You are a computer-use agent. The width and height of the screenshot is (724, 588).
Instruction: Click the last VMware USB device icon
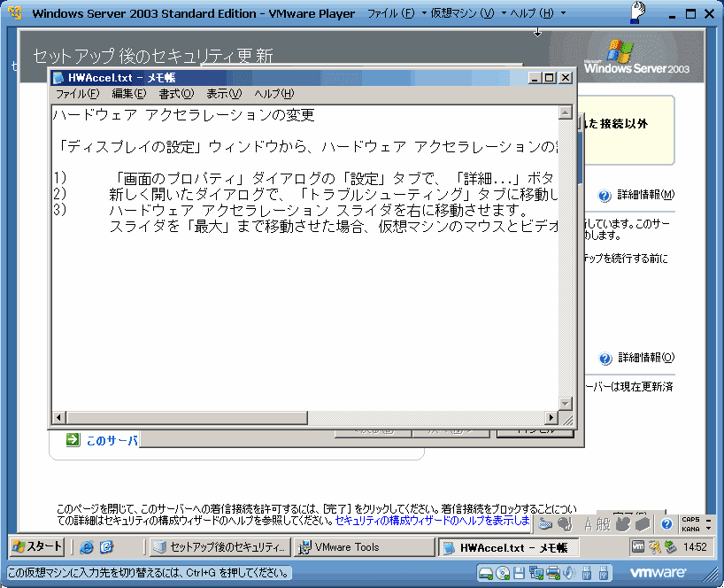[603, 573]
